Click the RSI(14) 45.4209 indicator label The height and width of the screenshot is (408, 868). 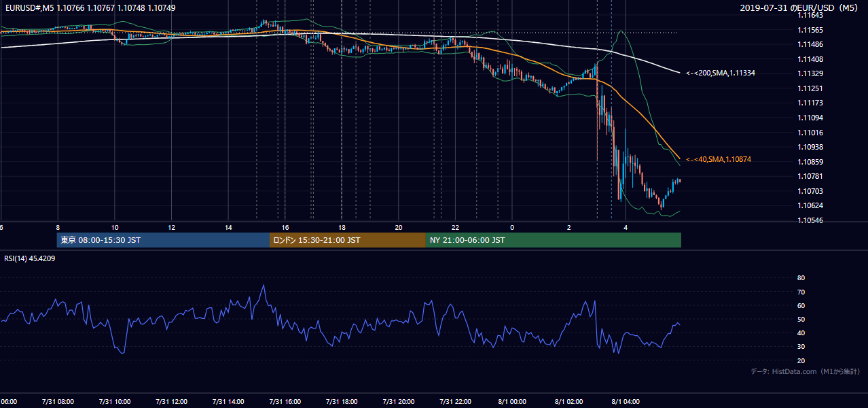tap(29, 258)
